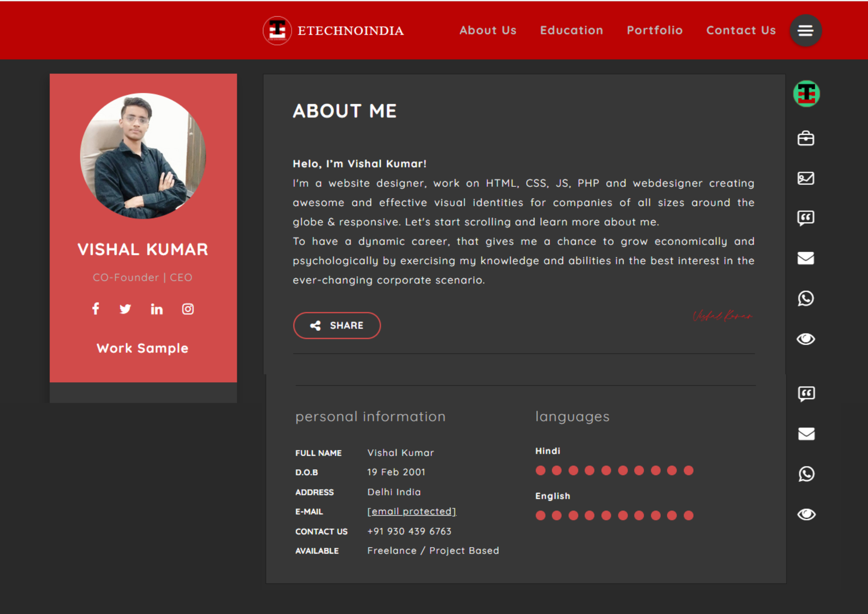Click the briefcase icon in sidebar

click(x=805, y=139)
